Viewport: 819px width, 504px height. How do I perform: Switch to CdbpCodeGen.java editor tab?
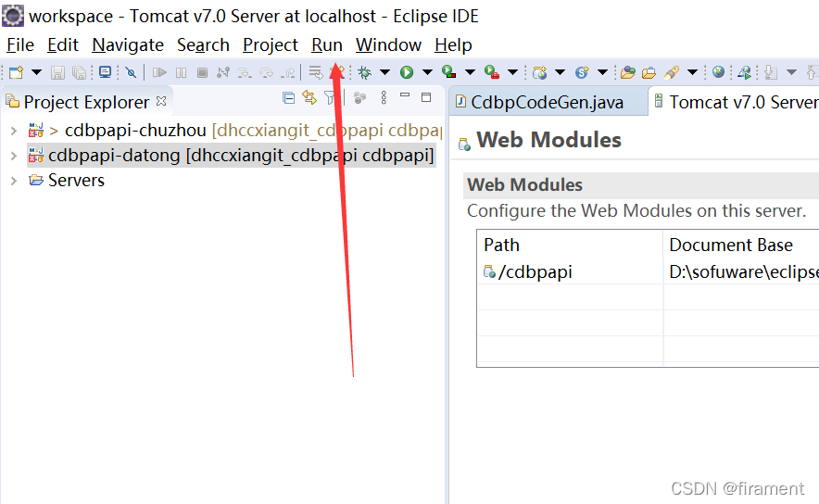pyautogui.click(x=547, y=102)
